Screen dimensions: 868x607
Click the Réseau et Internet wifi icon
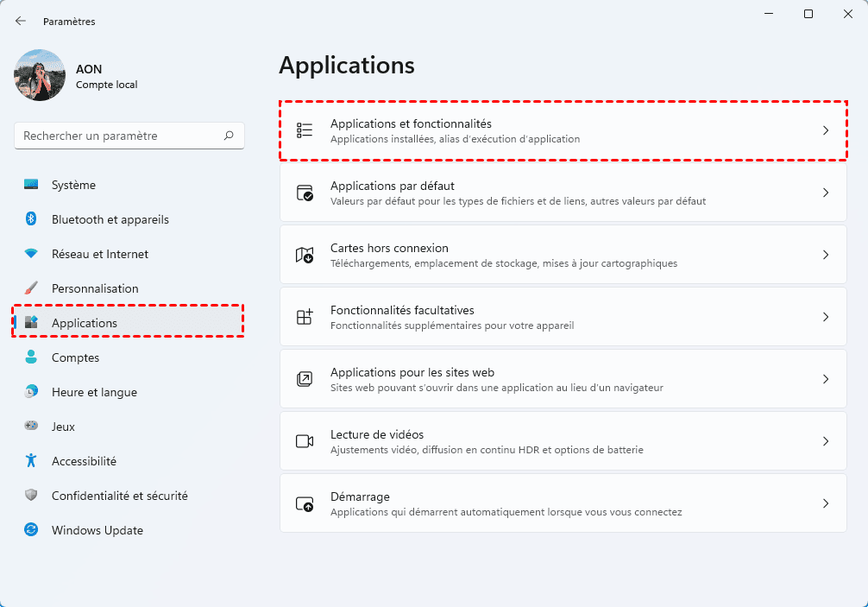[31, 254]
